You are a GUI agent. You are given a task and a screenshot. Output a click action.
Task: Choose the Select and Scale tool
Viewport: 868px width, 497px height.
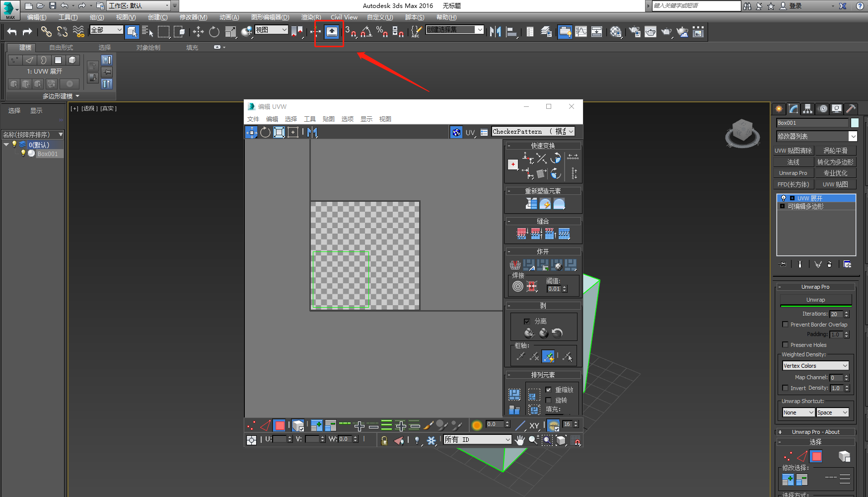pyautogui.click(x=230, y=32)
